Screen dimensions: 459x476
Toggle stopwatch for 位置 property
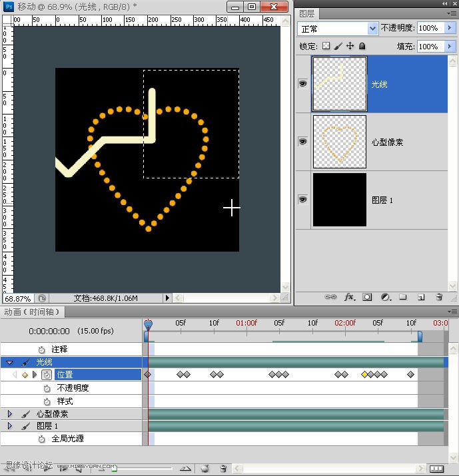point(47,375)
